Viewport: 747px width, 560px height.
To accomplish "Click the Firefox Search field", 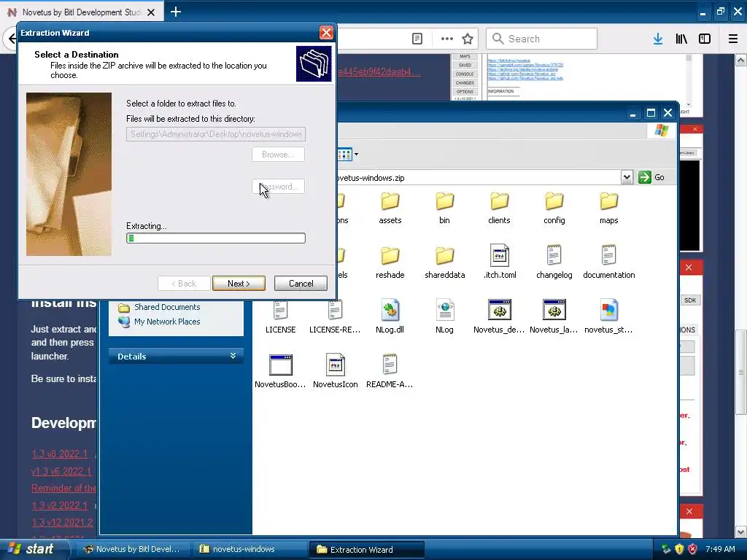I will coord(542,39).
